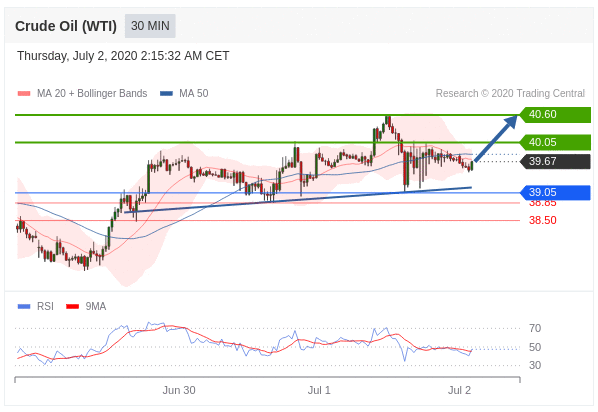
Task: Click the Jul 2 date axis label
Action: pyautogui.click(x=460, y=390)
